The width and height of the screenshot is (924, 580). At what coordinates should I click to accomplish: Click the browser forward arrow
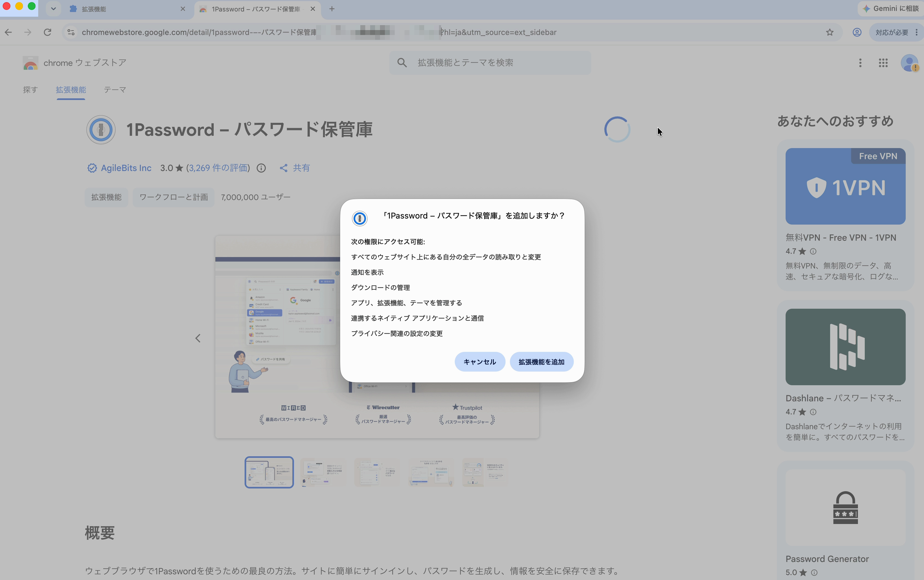pyautogui.click(x=28, y=32)
